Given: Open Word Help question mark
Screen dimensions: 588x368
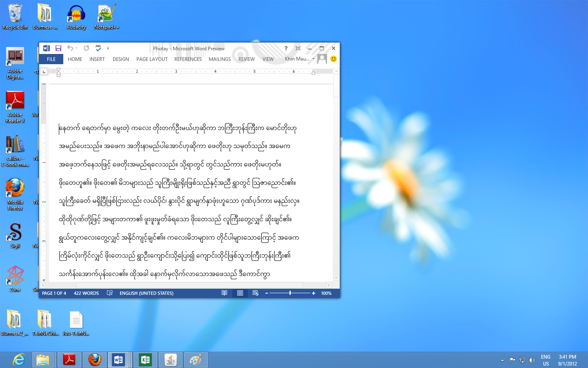Looking at the screenshot, I should point(286,48).
